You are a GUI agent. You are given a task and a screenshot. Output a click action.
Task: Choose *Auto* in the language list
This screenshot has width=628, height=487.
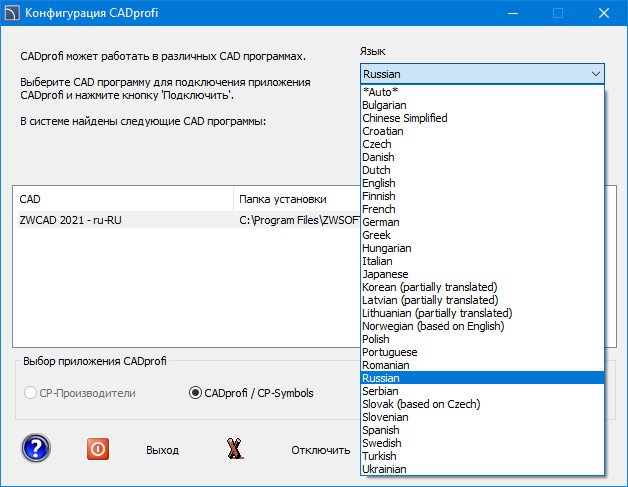380,92
